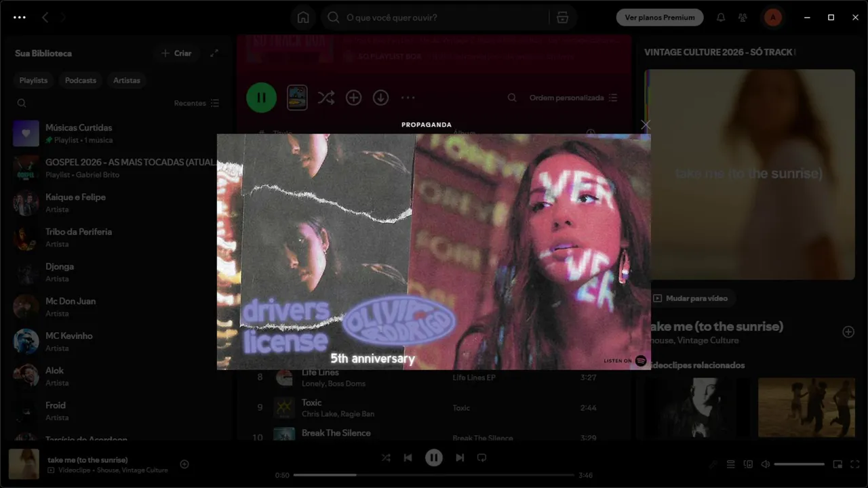This screenshot has height=488, width=868.
Task: Toggle repeat mode
Action: tap(481, 457)
